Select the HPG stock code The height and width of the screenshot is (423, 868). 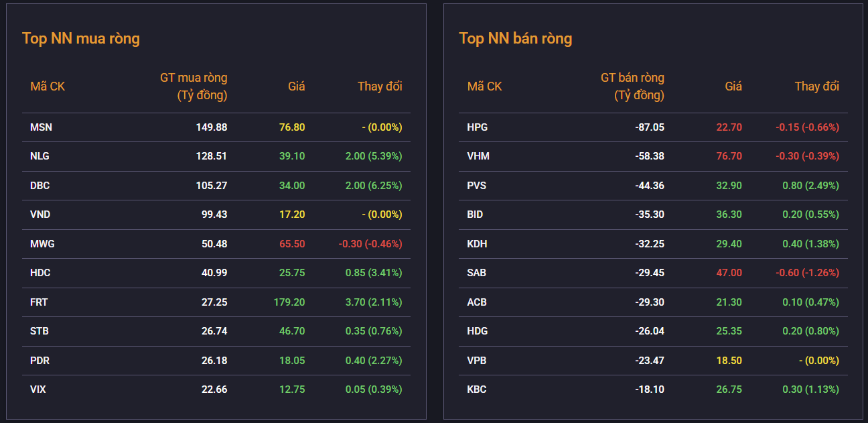(x=478, y=127)
